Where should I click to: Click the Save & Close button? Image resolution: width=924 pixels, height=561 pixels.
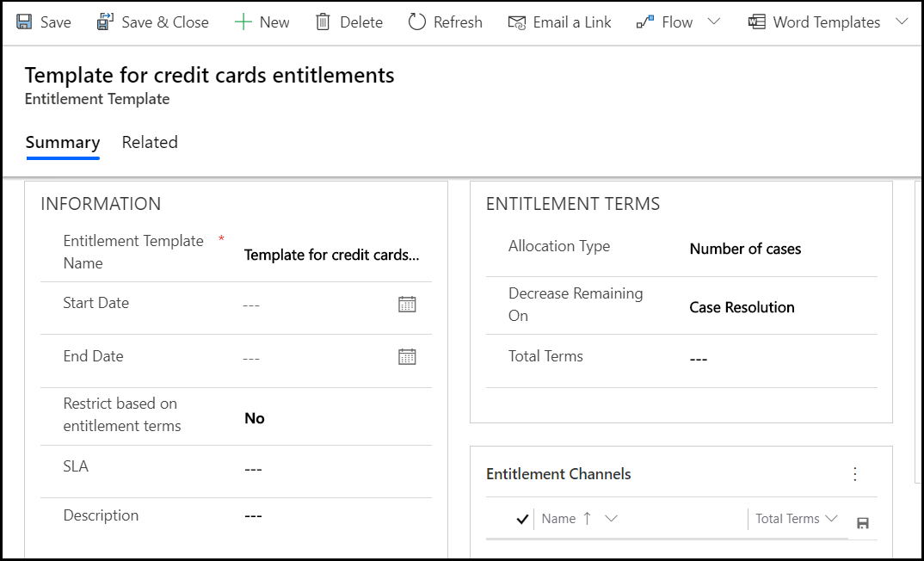(x=152, y=22)
